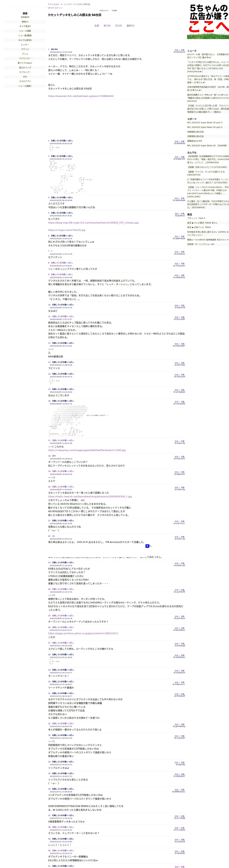Open 実況 ◆ テレビ朝日 76836 thread
The width and height of the screenshot is (229, 868).
point(202,223)
